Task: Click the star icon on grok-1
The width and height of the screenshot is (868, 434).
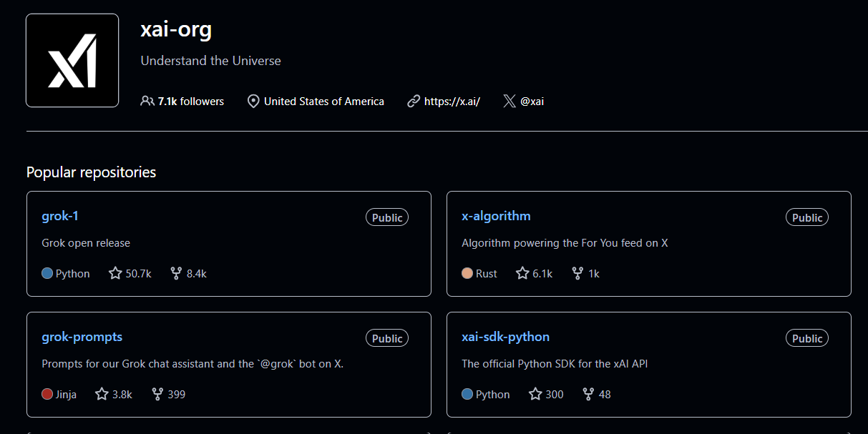Action: (115, 273)
